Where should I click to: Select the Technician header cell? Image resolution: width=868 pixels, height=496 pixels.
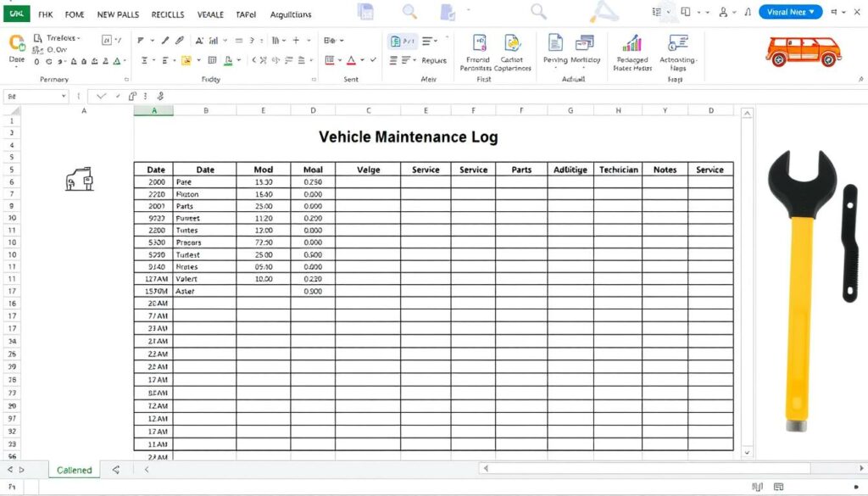pos(618,170)
